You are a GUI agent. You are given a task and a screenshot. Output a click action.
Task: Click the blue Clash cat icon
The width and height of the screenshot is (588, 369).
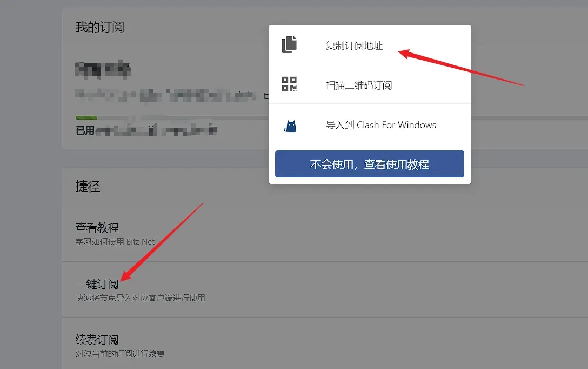(x=290, y=126)
